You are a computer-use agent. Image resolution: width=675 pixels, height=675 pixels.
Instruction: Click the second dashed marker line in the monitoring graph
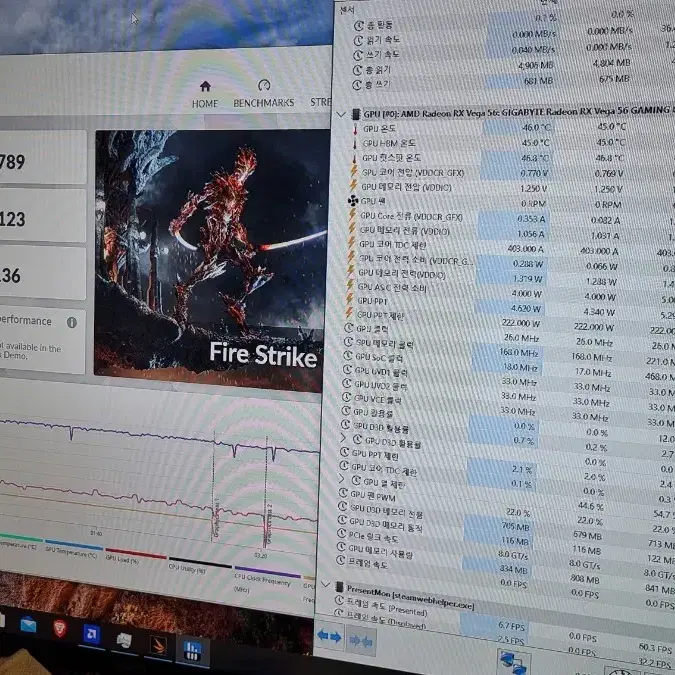266,492
